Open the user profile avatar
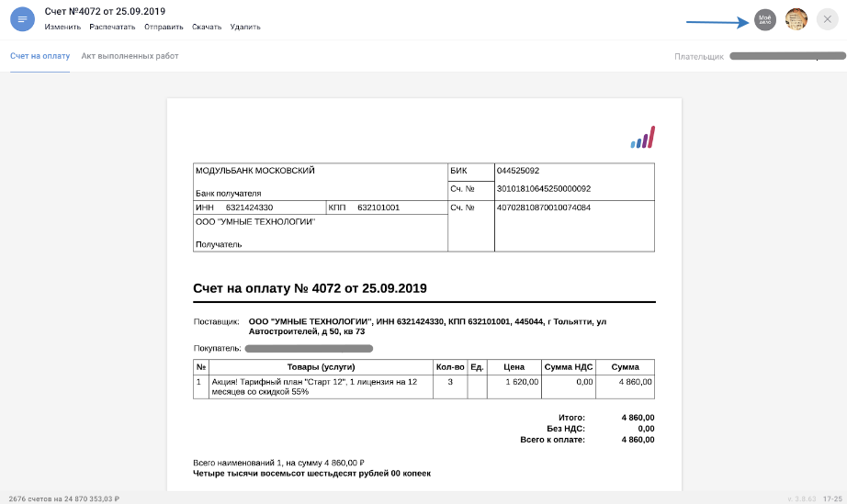The width and height of the screenshot is (847, 504). 796,19
